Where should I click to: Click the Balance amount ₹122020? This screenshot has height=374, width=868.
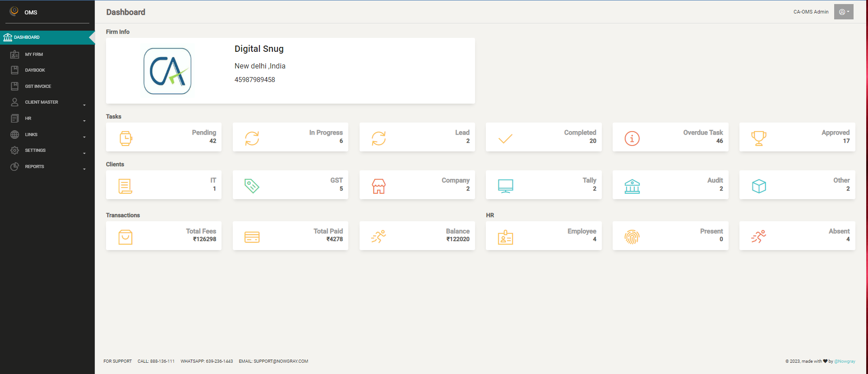coord(458,239)
